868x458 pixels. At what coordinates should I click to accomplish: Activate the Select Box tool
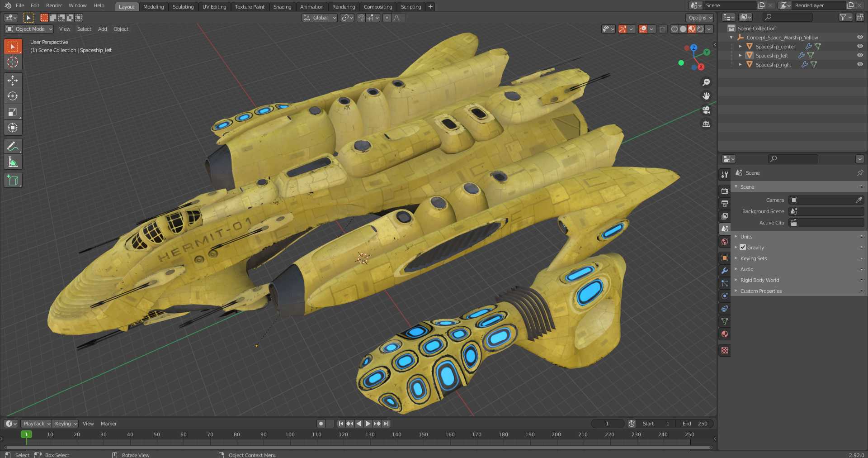13,46
